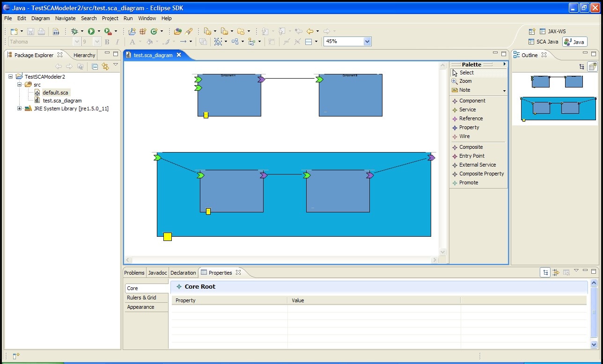
Task: Open the Debug dropdown arrow
Action: tap(82, 31)
